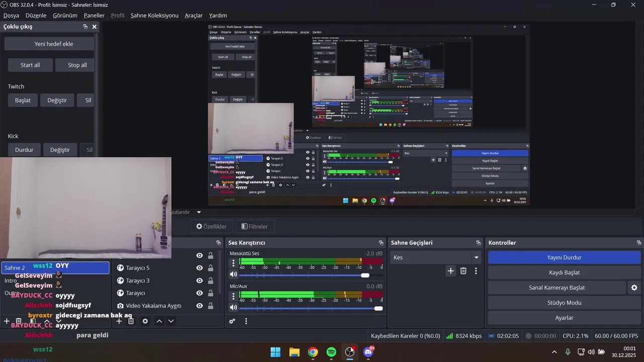Close the Çoklu çıkış panel

[x=94, y=27]
